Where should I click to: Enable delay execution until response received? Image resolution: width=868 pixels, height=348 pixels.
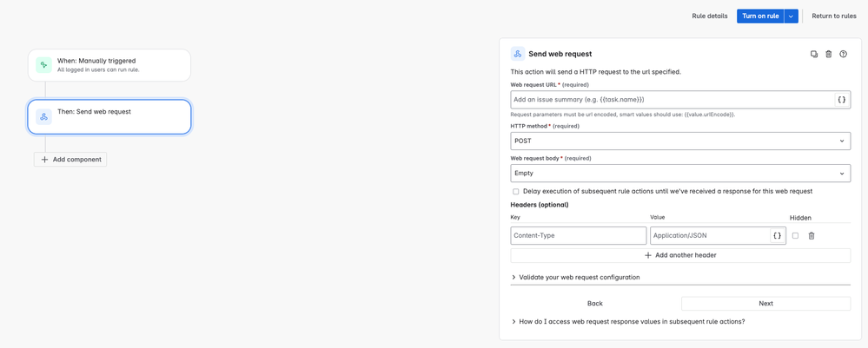(x=516, y=192)
